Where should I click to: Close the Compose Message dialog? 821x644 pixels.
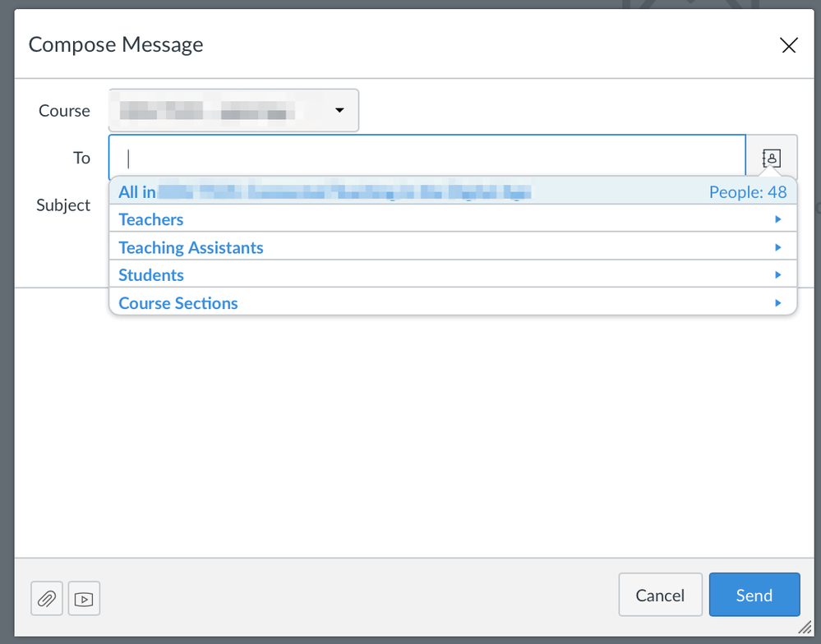click(x=788, y=46)
